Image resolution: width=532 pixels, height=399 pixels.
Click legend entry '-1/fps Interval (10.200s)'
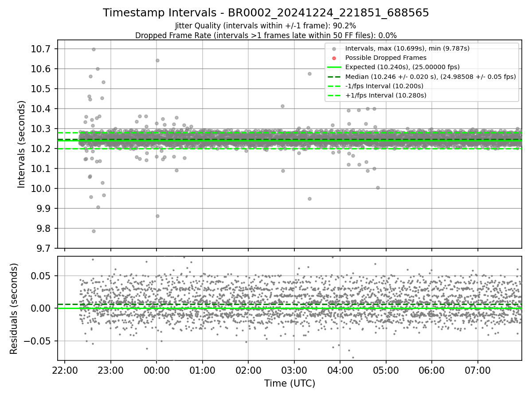(x=384, y=86)
